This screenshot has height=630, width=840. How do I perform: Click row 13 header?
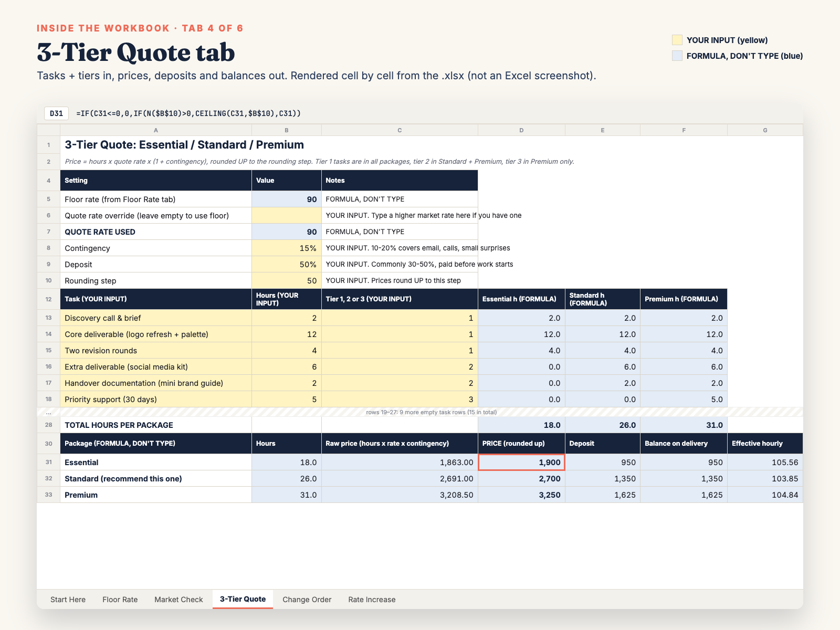(48, 318)
